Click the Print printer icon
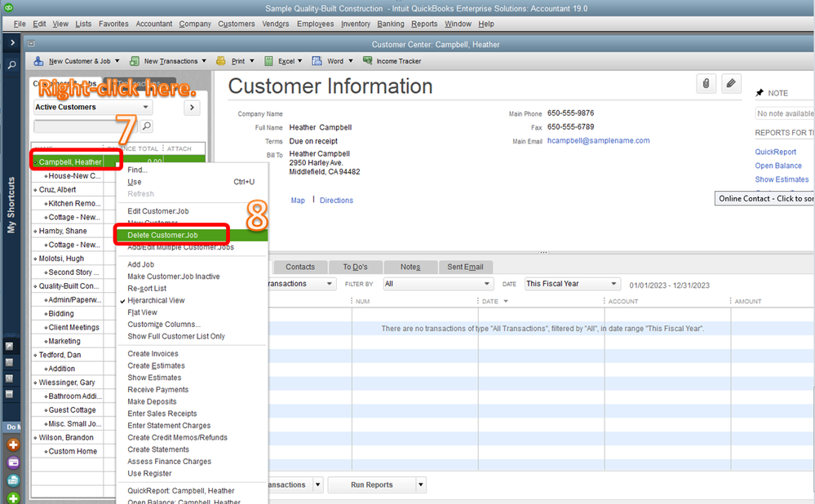815x504 pixels. click(x=221, y=61)
